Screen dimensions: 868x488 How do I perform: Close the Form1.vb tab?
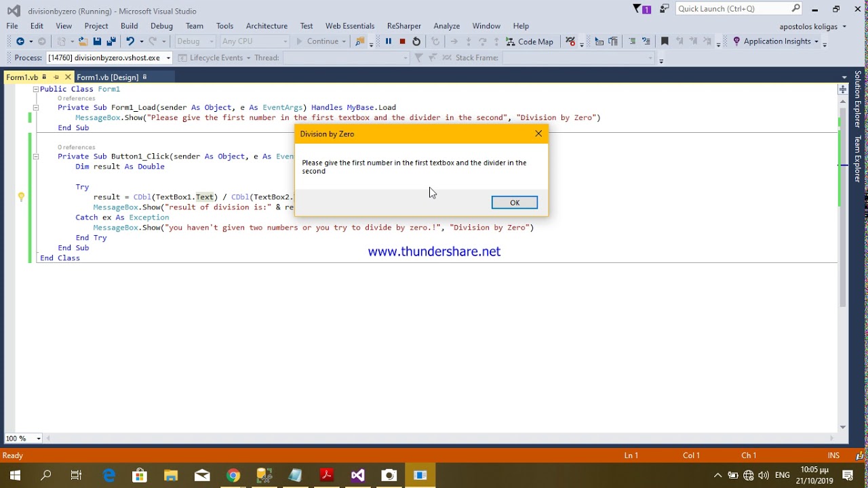(68, 77)
